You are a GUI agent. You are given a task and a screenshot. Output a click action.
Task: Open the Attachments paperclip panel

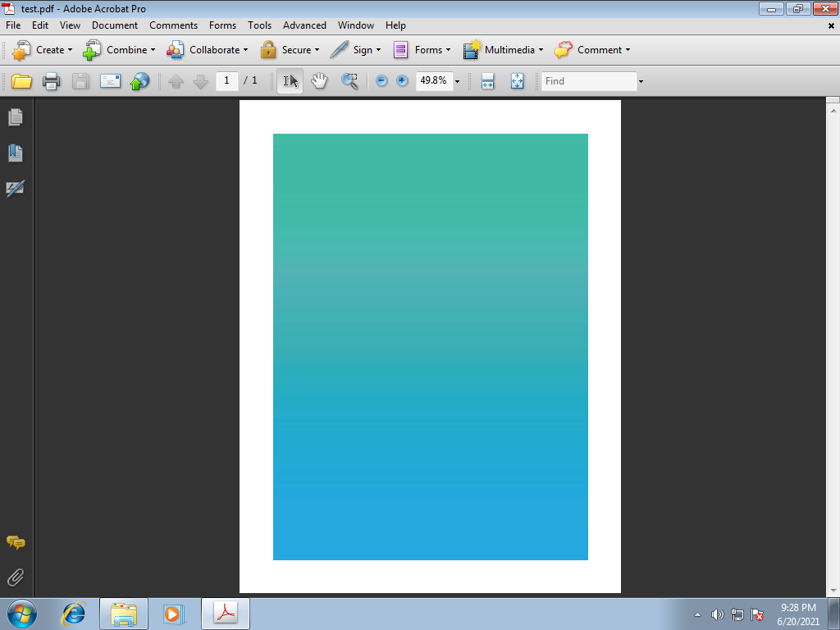click(x=16, y=577)
